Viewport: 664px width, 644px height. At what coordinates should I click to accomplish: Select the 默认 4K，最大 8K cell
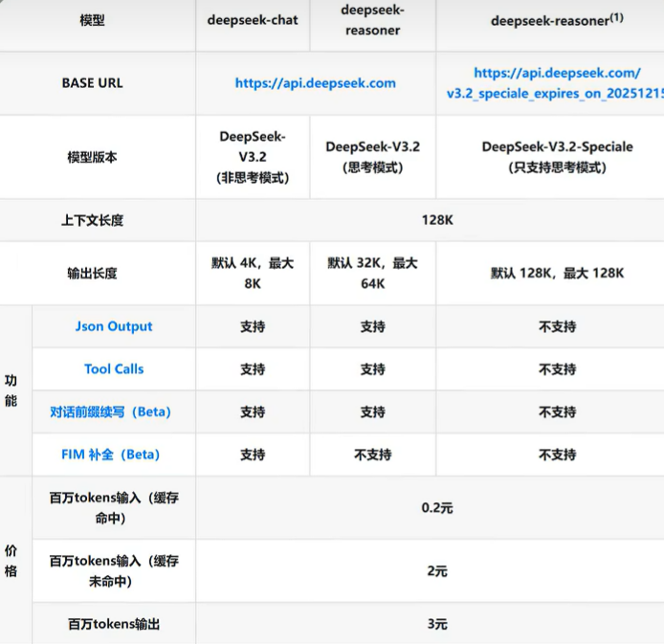(253, 273)
